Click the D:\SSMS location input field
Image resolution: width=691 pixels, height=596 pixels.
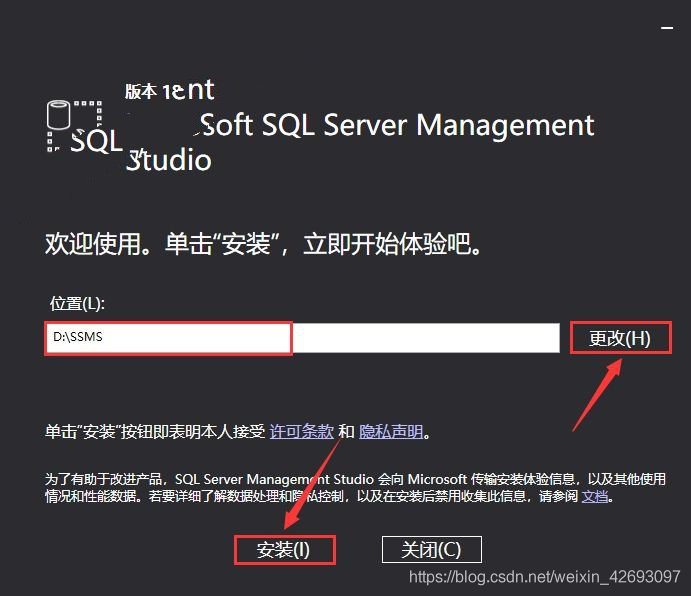click(x=303, y=338)
